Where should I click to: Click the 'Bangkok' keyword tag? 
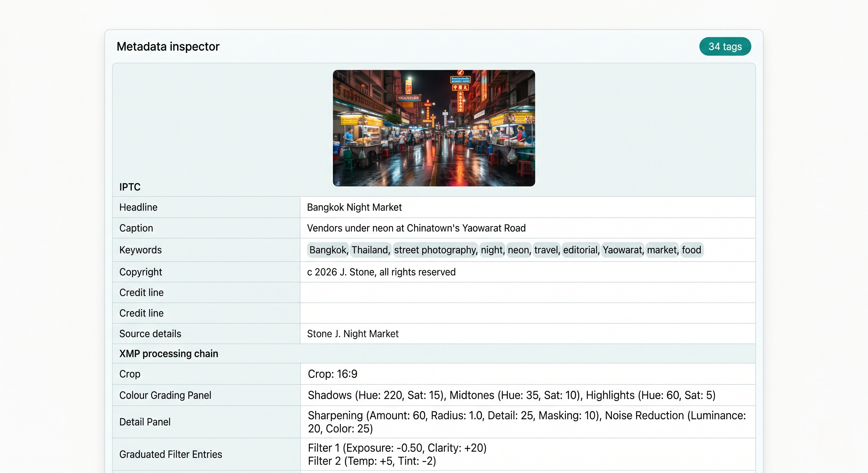tap(328, 250)
